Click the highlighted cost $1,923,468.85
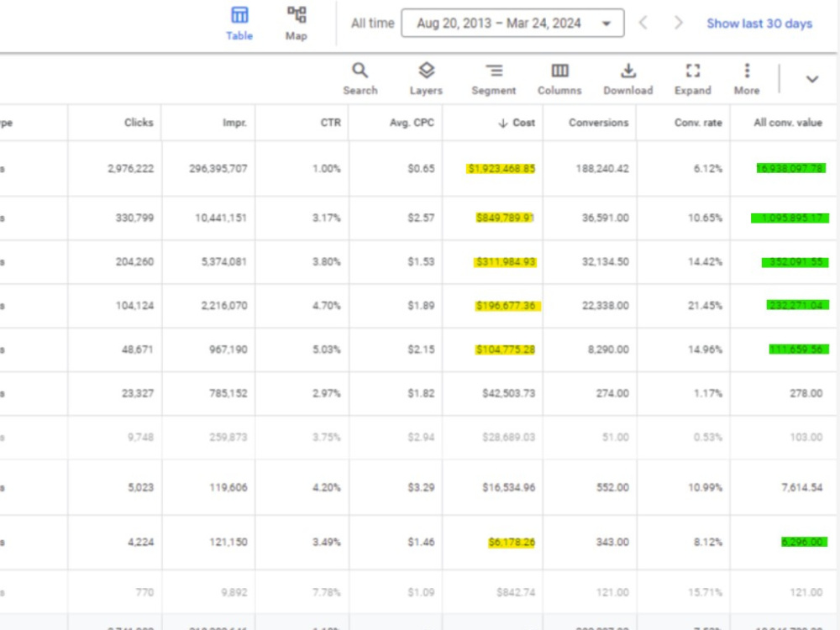The width and height of the screenshot is (840, 630). (x=501, y=169)
